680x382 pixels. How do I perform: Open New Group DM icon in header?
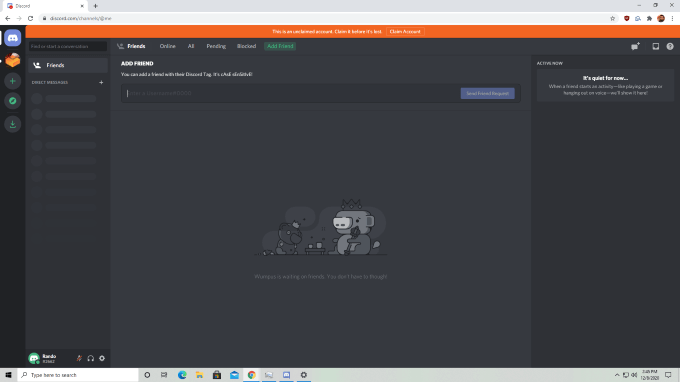coord(635,46)
